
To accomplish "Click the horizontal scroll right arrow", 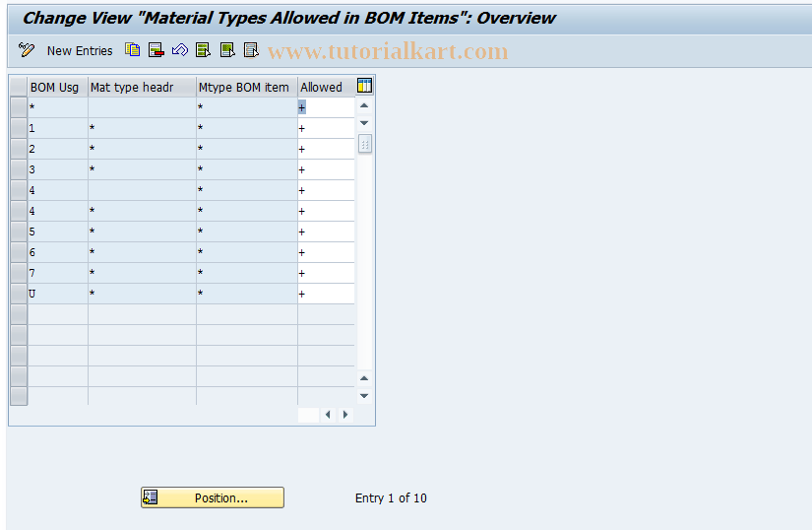I will tap(345, 415).
